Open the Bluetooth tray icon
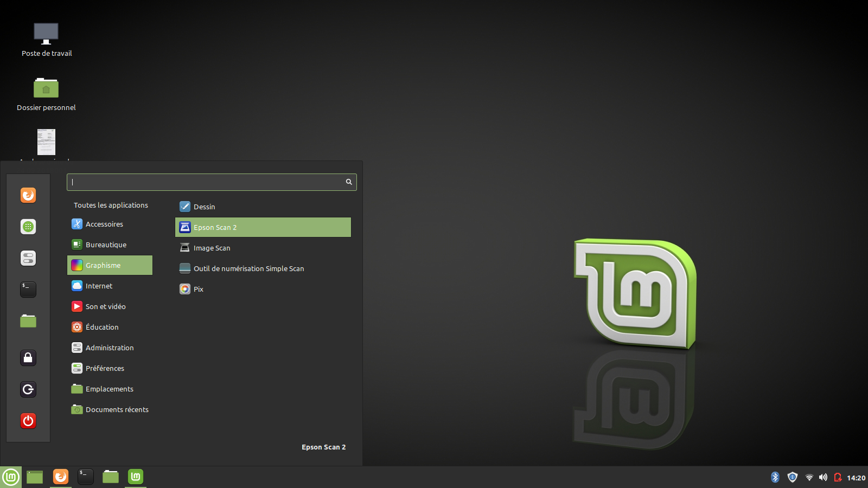 pos(775,477)
